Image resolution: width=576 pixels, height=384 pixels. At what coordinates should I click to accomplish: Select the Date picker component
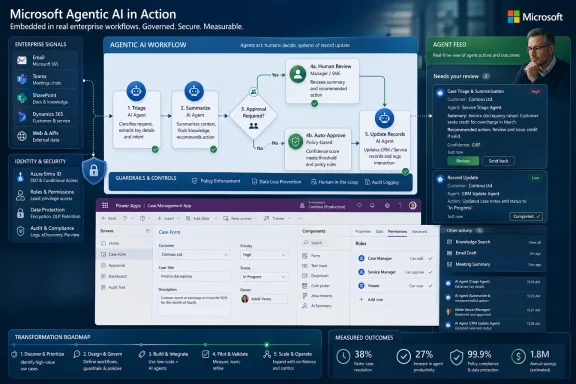(x=316, y=286)
